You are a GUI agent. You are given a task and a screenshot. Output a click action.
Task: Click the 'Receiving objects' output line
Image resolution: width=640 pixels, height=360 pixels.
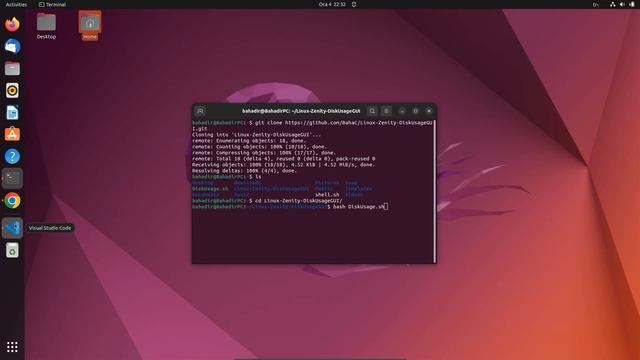coord(283,164)
